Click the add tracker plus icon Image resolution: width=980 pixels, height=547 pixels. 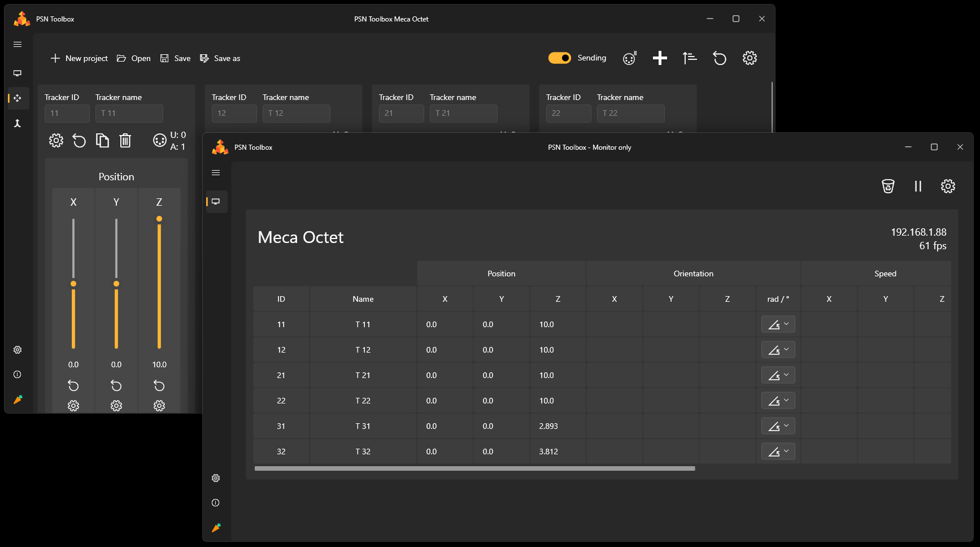point(660,58)
